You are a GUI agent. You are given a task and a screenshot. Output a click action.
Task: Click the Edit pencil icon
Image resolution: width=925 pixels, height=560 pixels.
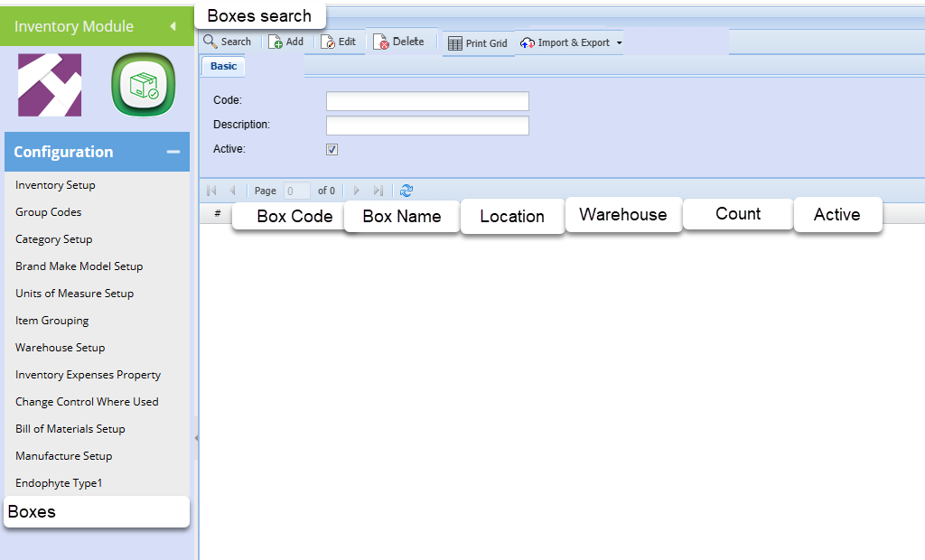point(329,42)
